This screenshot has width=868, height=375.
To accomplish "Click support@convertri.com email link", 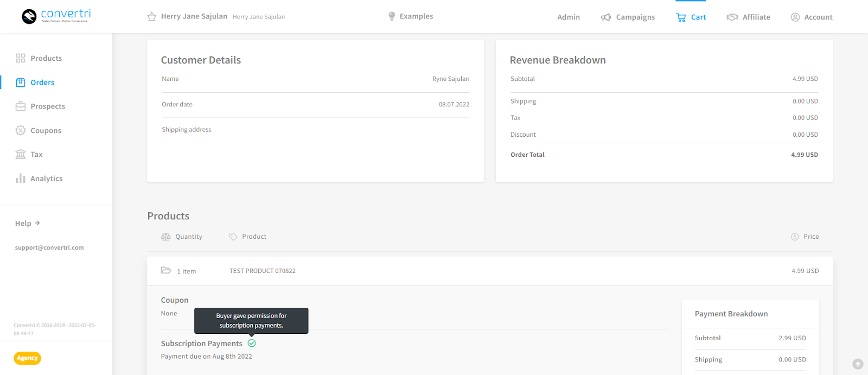I will click(x=49, y=247).
